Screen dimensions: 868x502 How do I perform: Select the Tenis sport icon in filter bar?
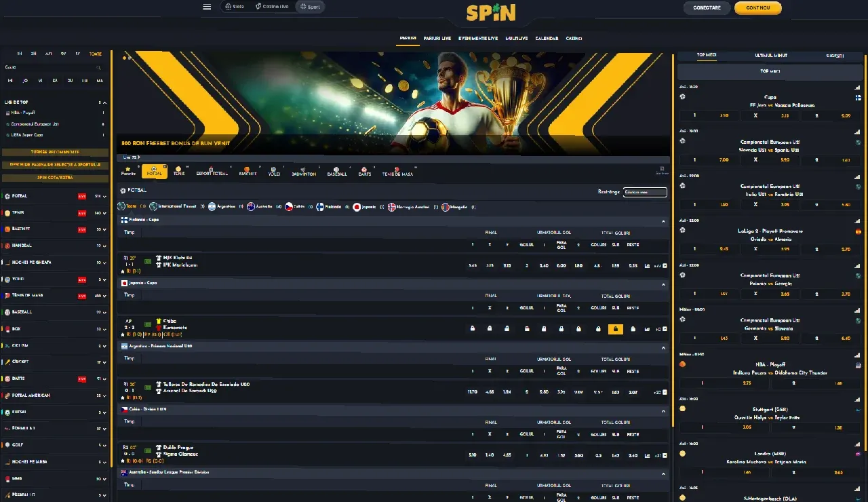[x=179, y=170]
